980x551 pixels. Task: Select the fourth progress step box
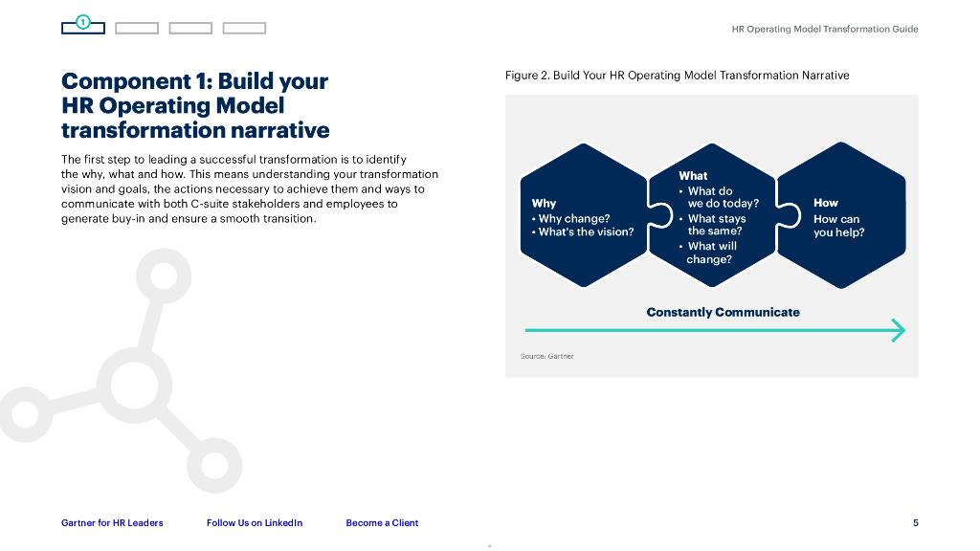(244, 28)
